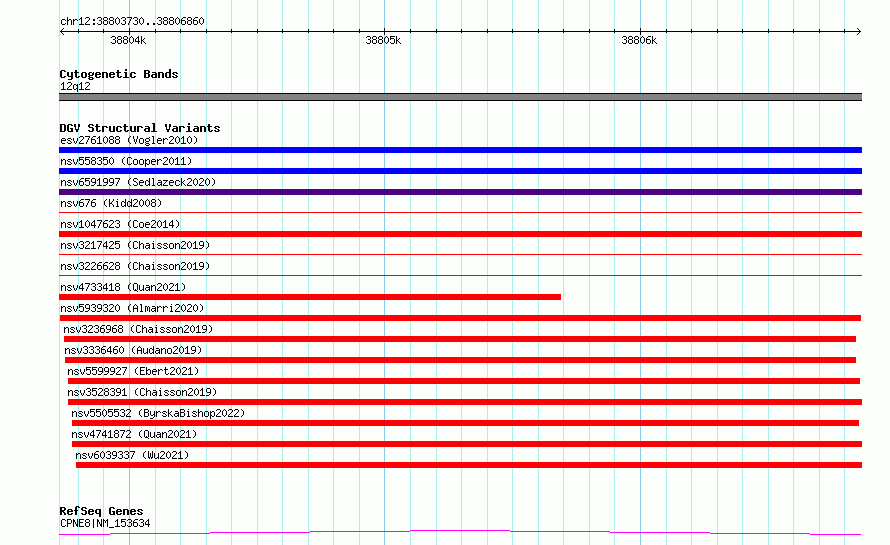Select the nsv676 (Kidd2008) label

click(x=111, y=203)
